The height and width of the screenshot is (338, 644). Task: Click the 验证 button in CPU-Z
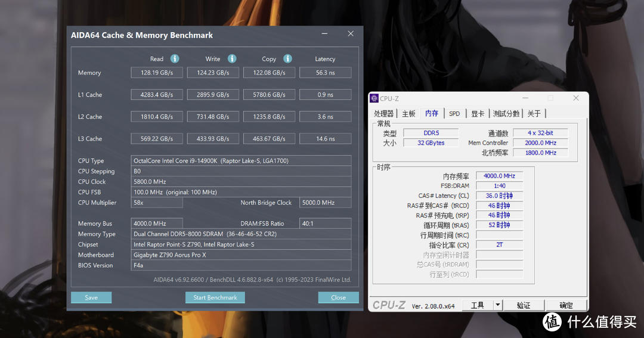click(524, 305)
